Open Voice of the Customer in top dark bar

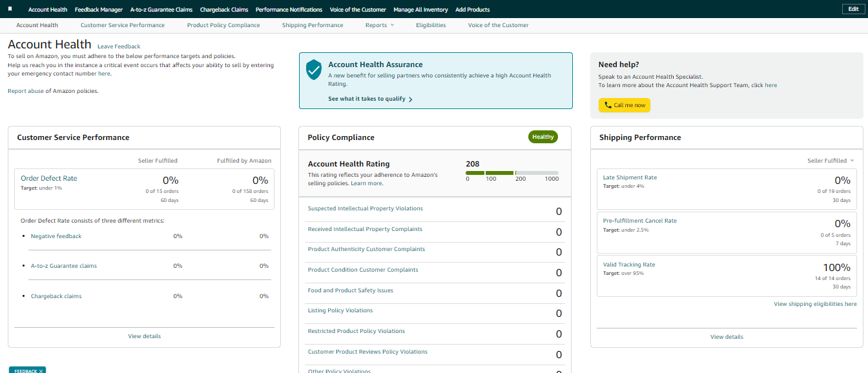pyautogui.click(x=358, y=10)
